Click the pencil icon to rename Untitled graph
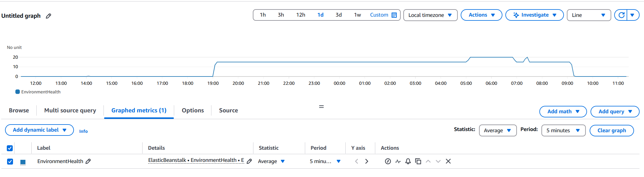Image resolution: width=644 pixels, height=177 pixels. point(48,16)
